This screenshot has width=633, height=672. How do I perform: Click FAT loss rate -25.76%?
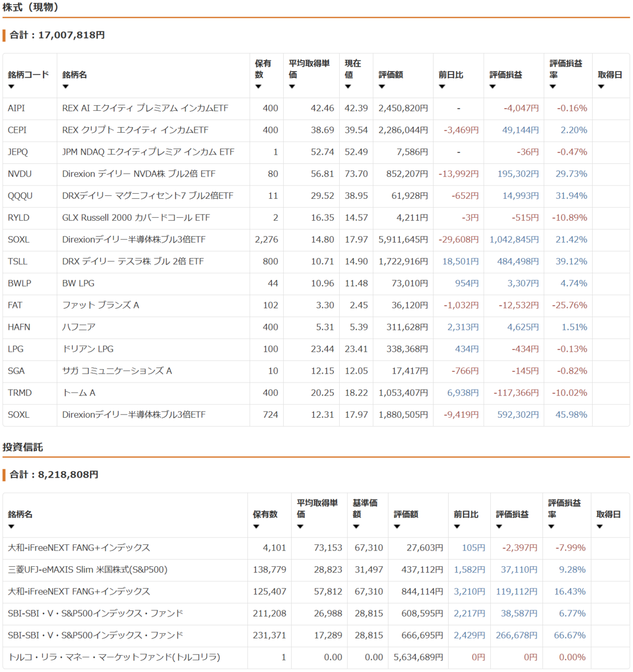coord(570,305)
